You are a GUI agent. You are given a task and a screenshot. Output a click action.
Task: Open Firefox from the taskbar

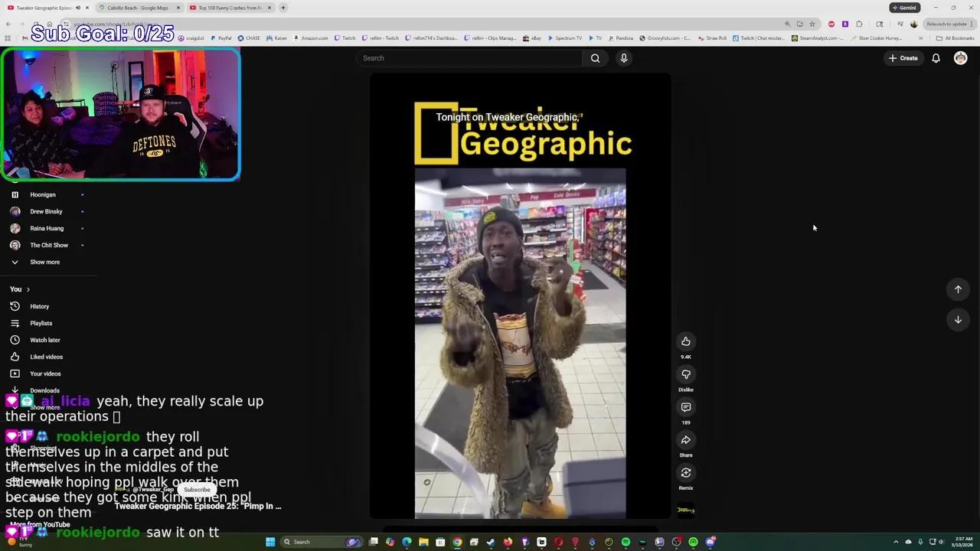(x=508, y=542)
